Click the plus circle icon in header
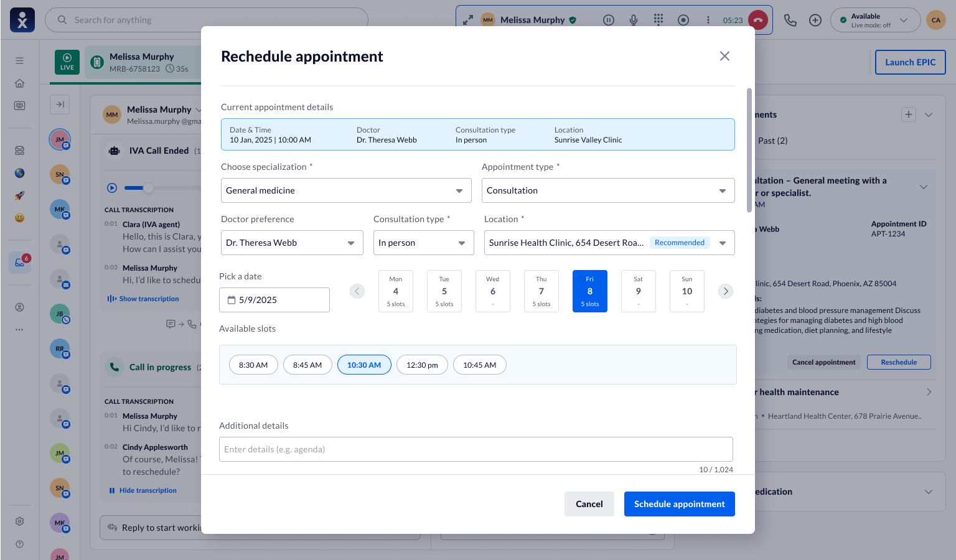 tap(815, 20)
